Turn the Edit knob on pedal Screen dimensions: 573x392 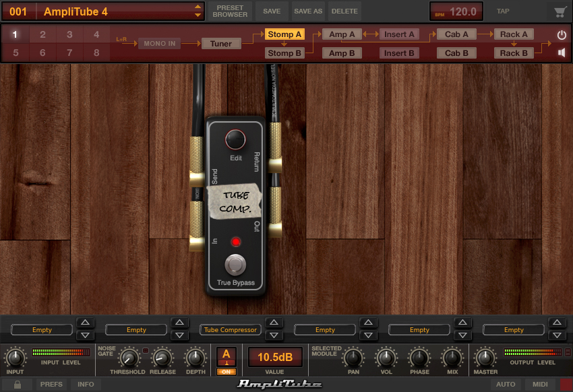click(x=235, y=139)
